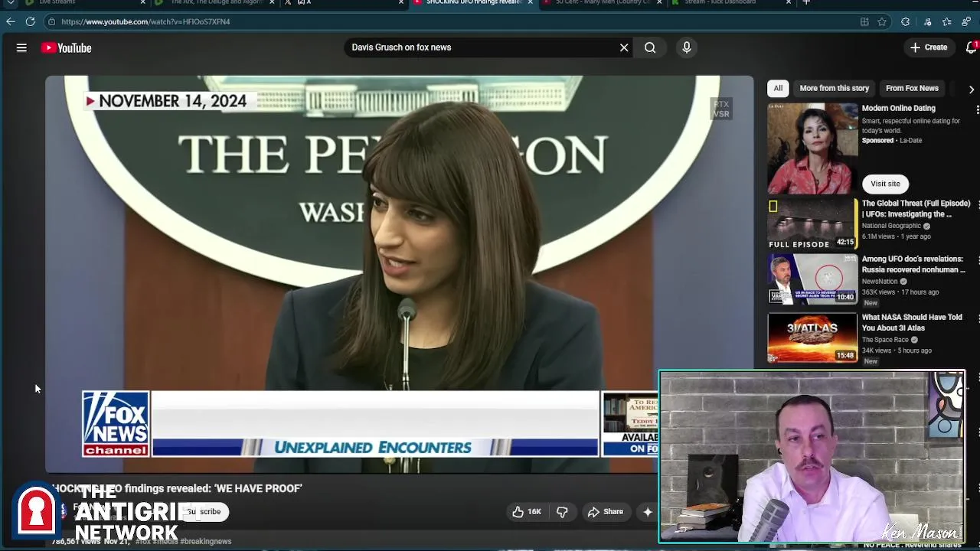Open YouTube notifications bell
Screen dimensions: 980x551
point(972,47)
